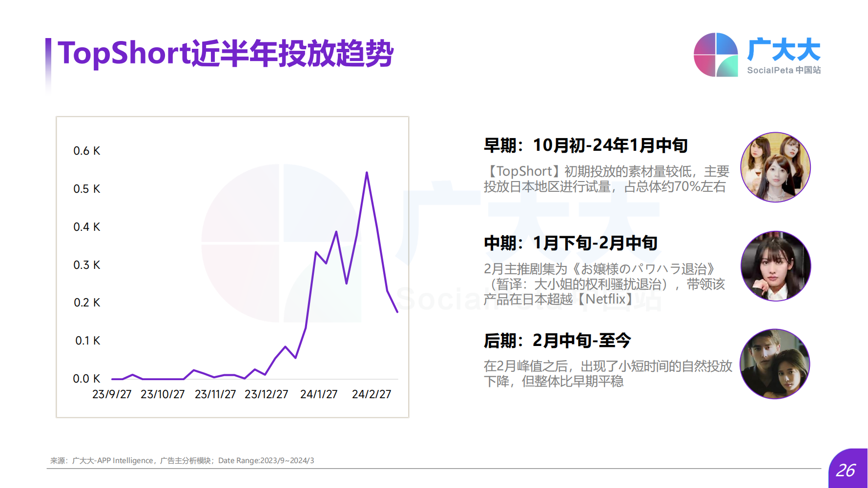Click the heading 后期：2月中旬-至今
This screenshot has height=488, width=868.
557,340
